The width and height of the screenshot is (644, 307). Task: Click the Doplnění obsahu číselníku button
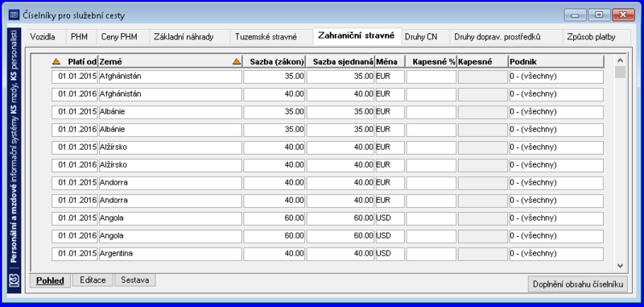click(x=578, y=284)
